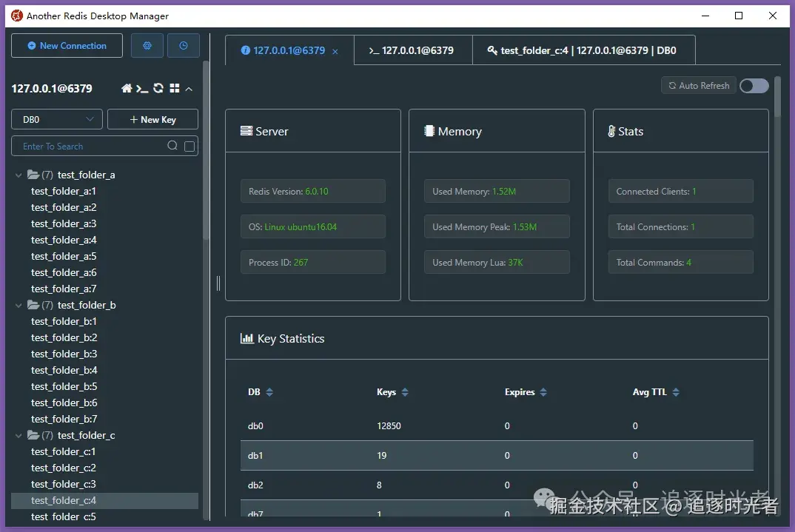
Task: Toggle the Auto Refresh switch
Action: click(754, 86)
